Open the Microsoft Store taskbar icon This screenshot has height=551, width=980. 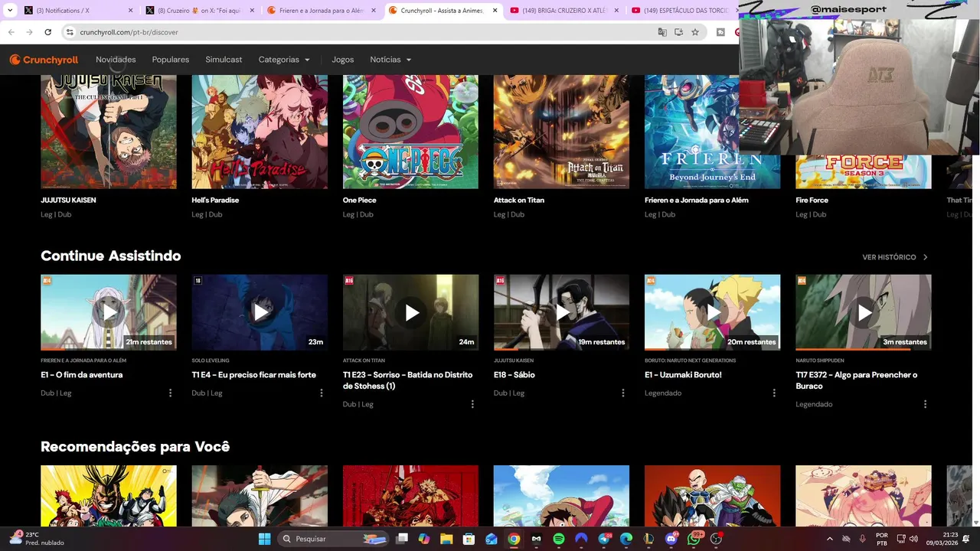pyautogui.click(x=469, y=539)
